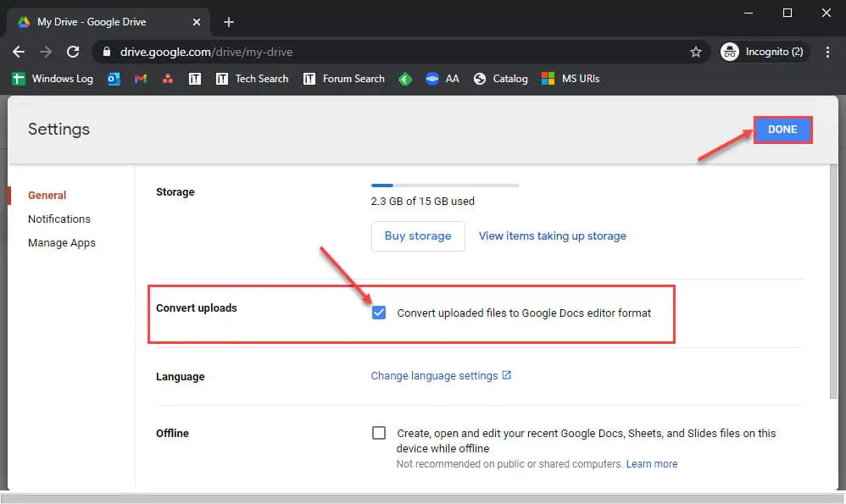Image resolution: width=846 pixels, height=504 pixels.
Task: Click 'Convert uploaded files to Google Docs' label
Action: click(524, 313)
